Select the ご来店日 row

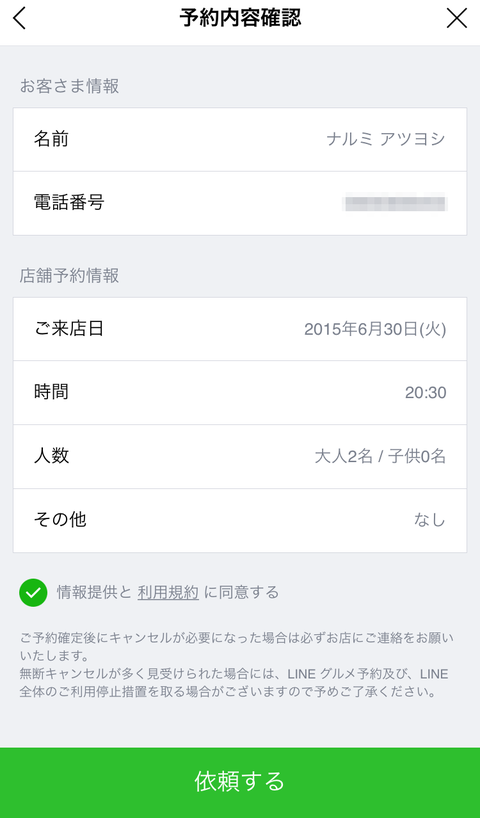coord(240,329)
